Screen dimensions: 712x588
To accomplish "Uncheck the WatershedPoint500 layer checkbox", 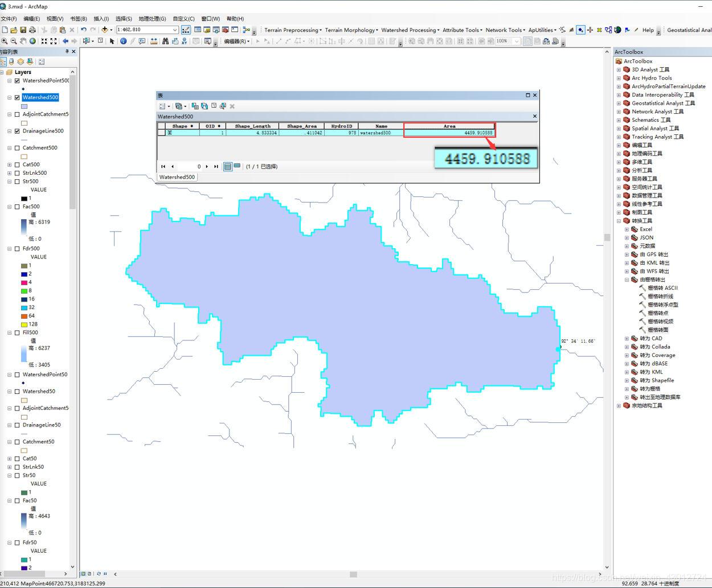I will [17, 81].
